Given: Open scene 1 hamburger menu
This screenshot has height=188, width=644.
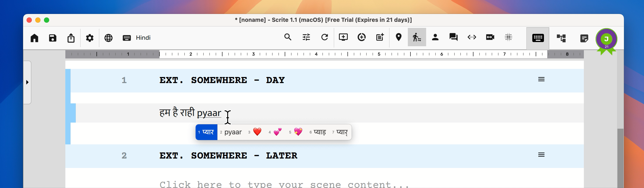Looking at the screenshot, I should pyautogui.click(x=541, y=79).
